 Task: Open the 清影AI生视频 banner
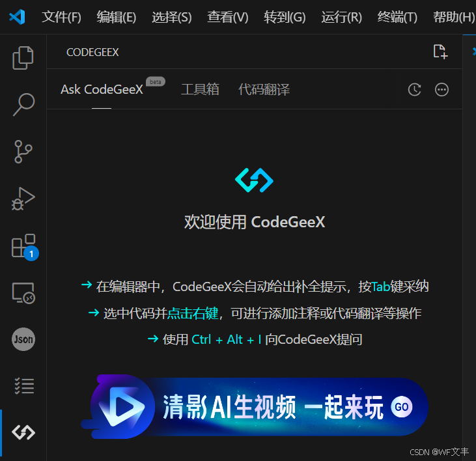click(x=255, y=407)
